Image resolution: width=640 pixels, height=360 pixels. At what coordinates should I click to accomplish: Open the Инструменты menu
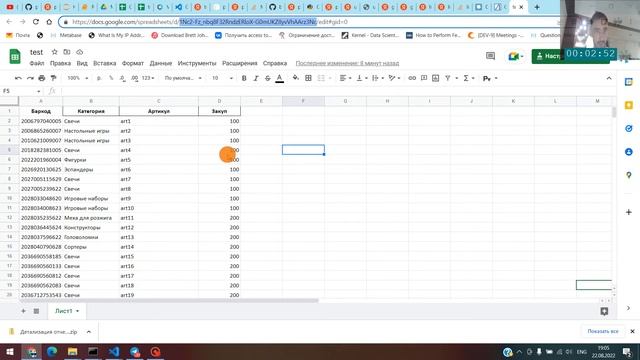tap(197, 63)
